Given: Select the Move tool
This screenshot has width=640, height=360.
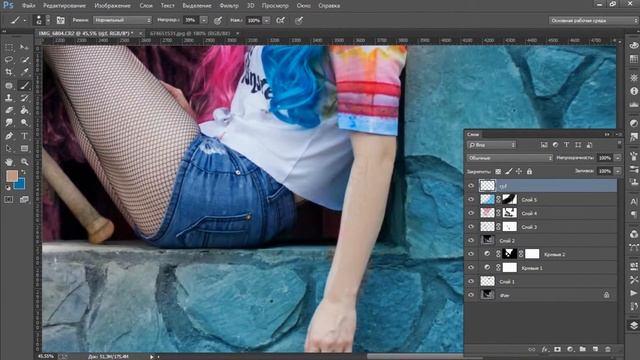Looking at the screenshot, I should coord(24,47).
